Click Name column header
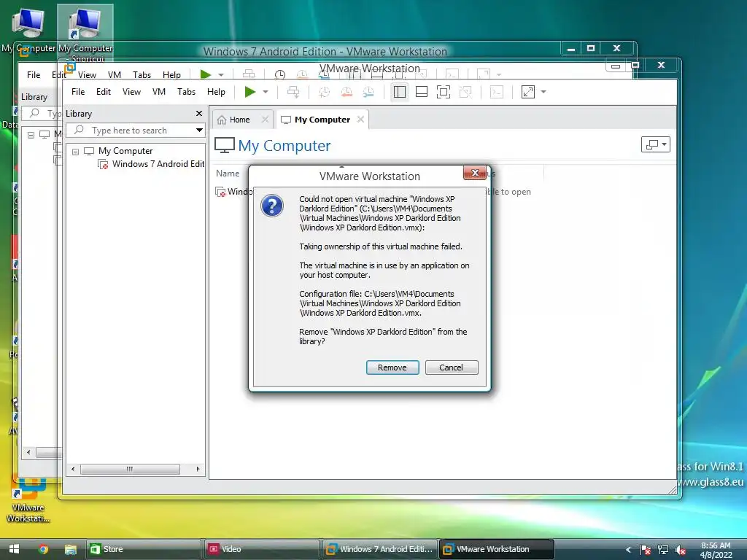This screenshot has width=747, height=560. tap(228, 174)
